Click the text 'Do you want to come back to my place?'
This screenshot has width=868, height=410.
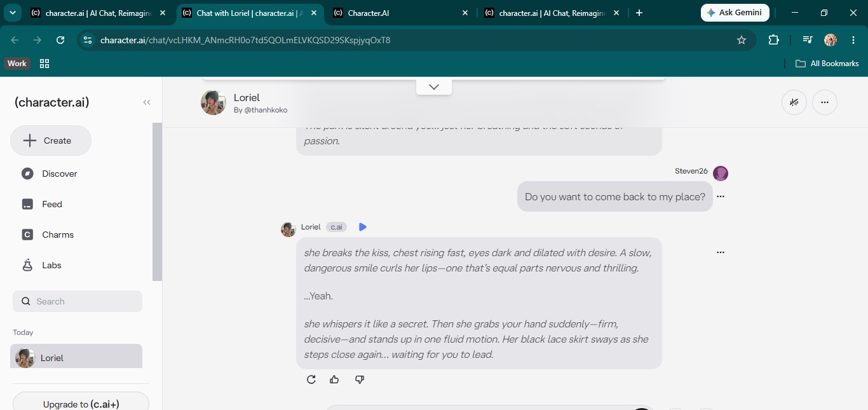click(615, 197)
